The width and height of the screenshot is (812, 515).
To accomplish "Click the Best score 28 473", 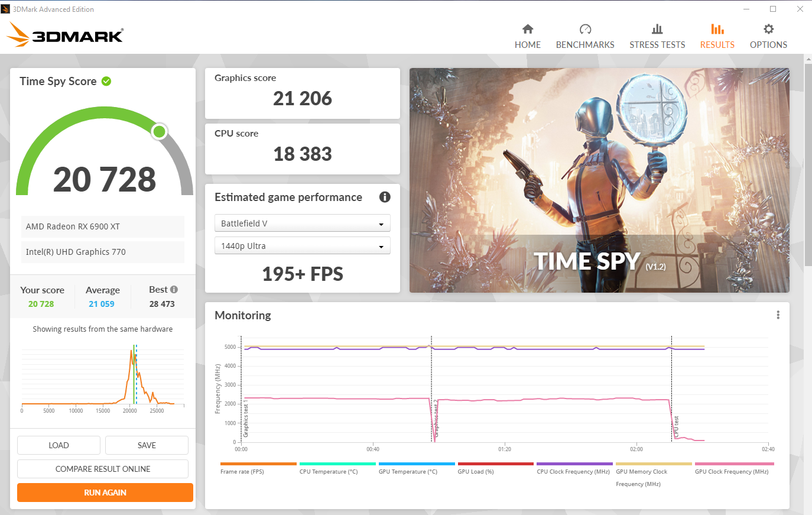I will (x=162, y=304).
